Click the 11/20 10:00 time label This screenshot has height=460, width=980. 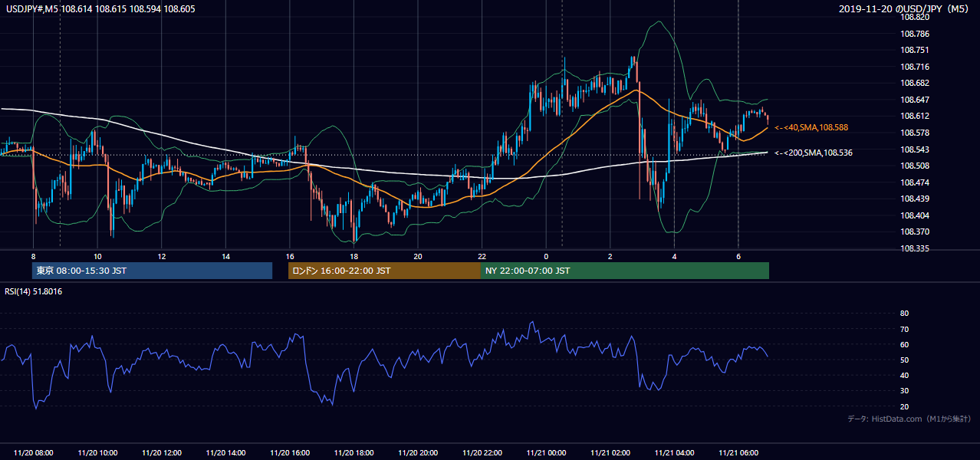pyautogui.click(x=97, y=453)
